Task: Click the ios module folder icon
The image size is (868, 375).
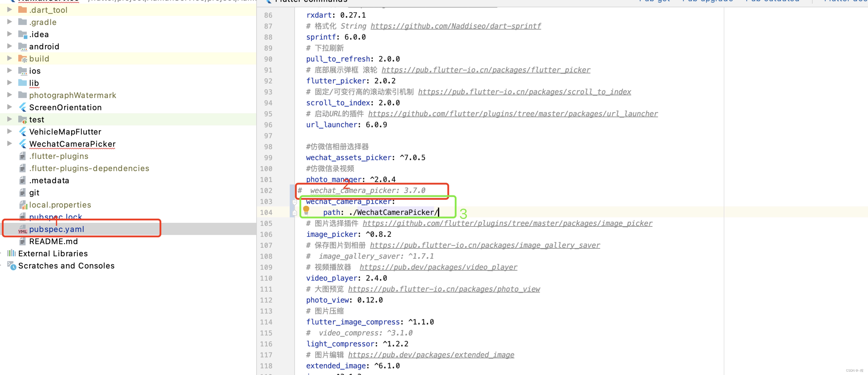Action: click(x=22, y=71)
